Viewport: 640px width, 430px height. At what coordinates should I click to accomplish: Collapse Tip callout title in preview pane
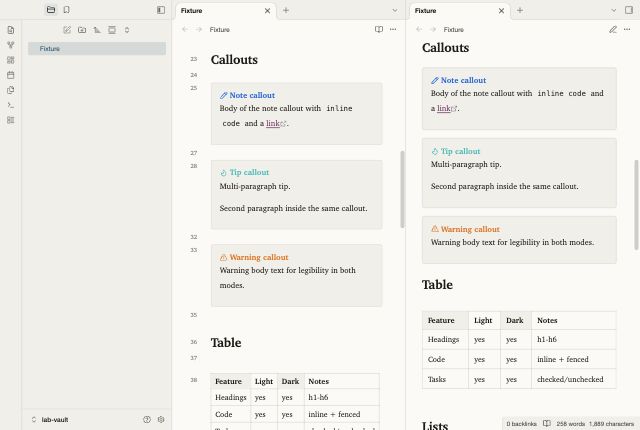460,151
